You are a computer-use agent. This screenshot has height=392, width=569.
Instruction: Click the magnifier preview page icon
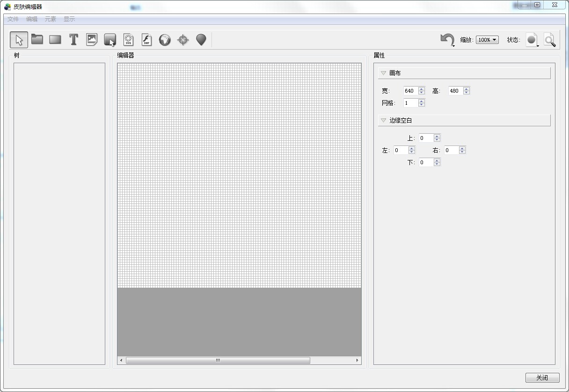(x=550, y=40)
